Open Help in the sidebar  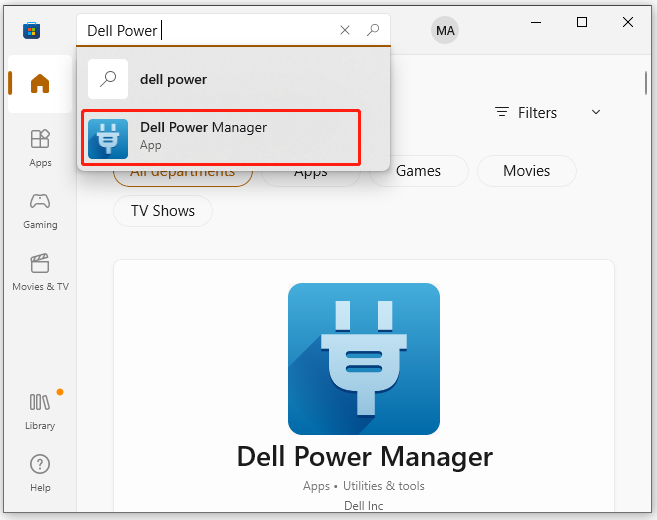[x=40, y=473]
